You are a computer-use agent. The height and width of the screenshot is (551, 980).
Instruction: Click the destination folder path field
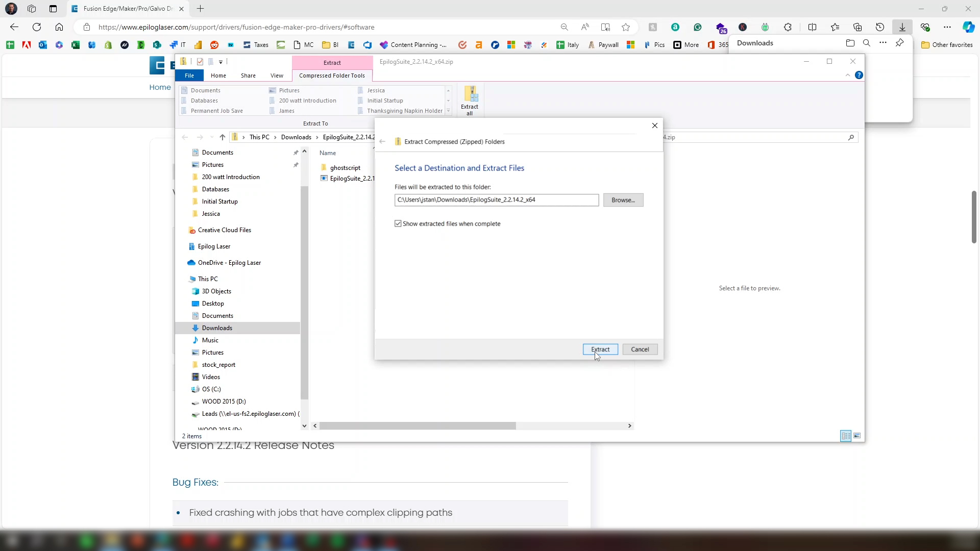click(496, 200)
